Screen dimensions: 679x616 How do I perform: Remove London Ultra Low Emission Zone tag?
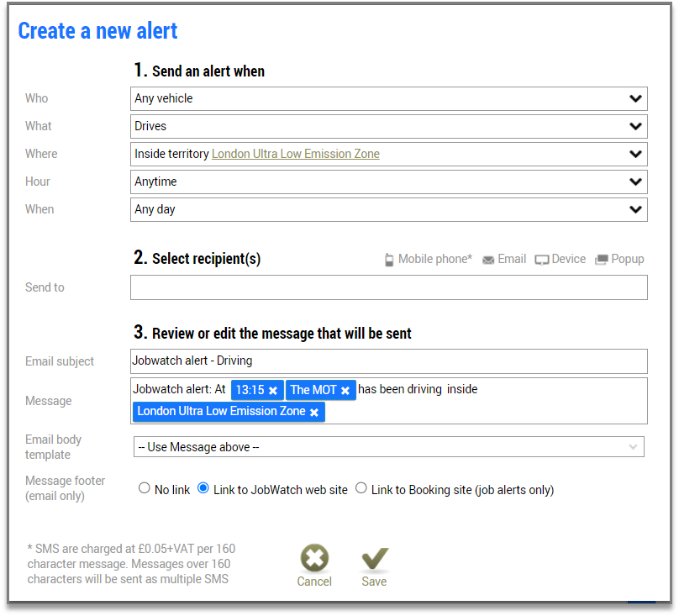pos(314,412)
